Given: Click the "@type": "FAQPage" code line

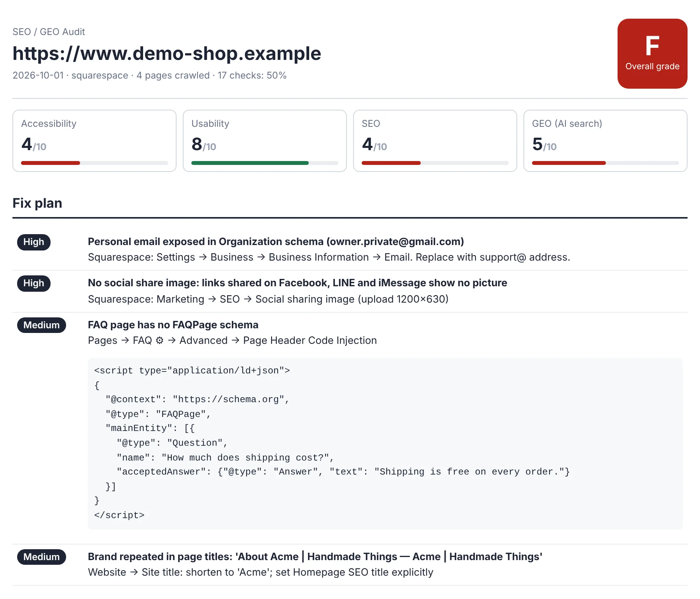Looking at the screenshot, I should pos(158,414).
